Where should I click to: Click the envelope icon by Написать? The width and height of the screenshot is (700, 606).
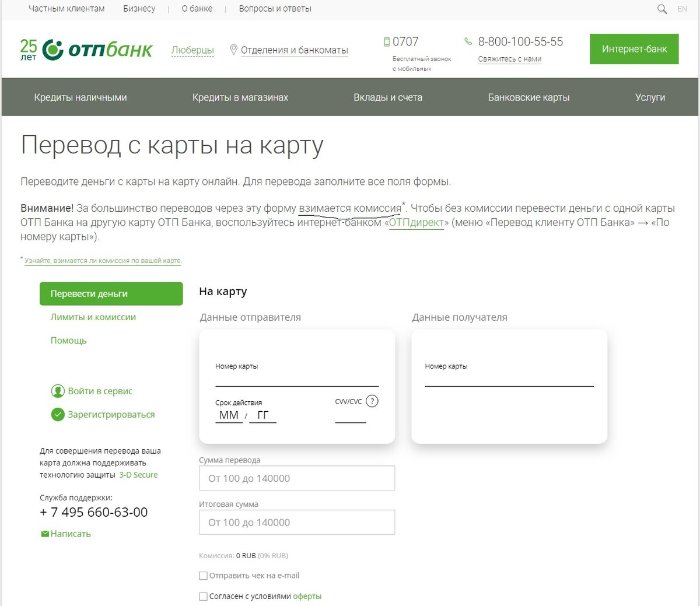(45, 534)
